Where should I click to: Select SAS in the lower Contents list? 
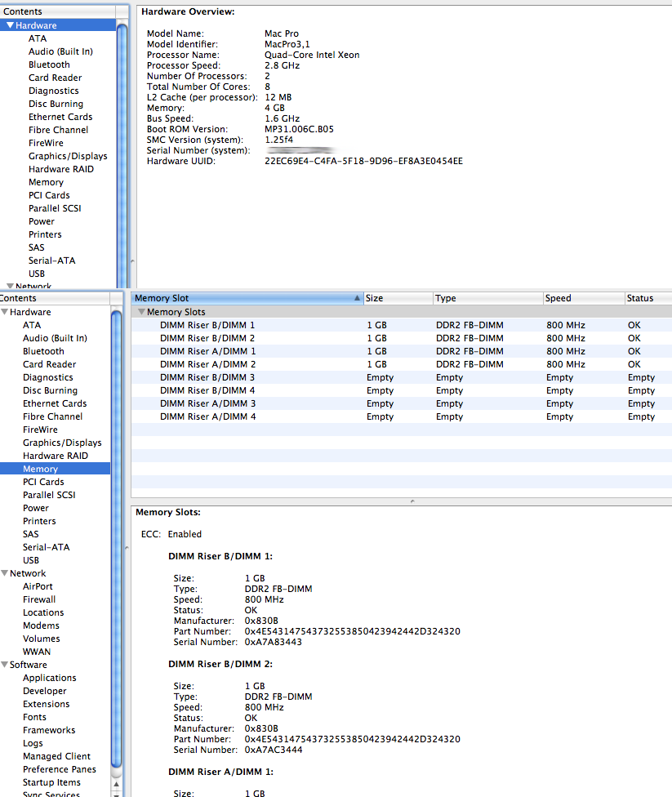(x=30, y=534)
